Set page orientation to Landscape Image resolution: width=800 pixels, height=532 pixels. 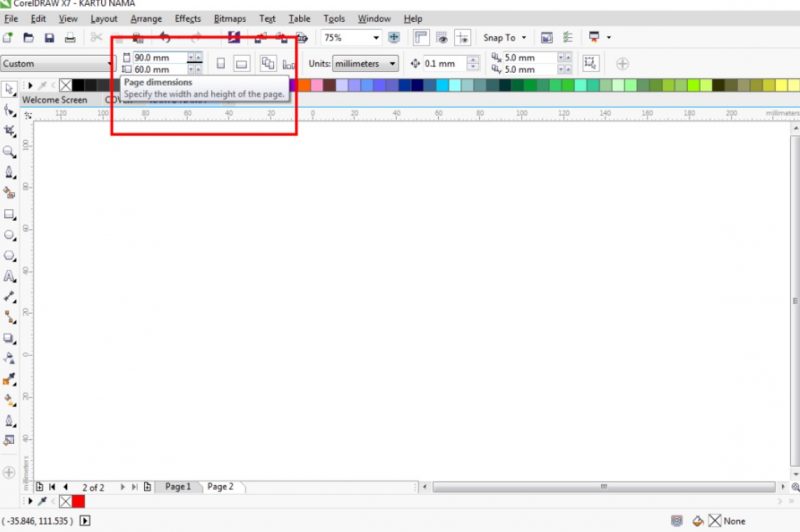[241, 63]
